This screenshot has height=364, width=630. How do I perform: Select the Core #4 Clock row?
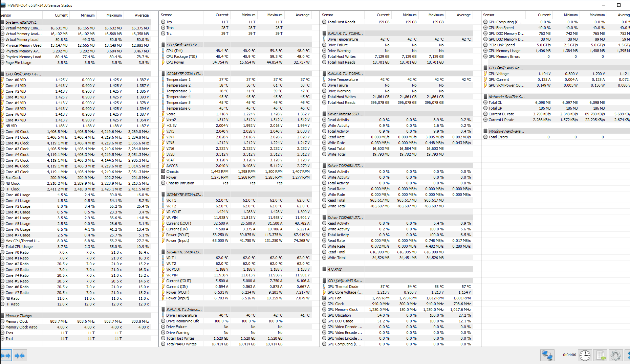pyautogui.click(x=75, y=155)
